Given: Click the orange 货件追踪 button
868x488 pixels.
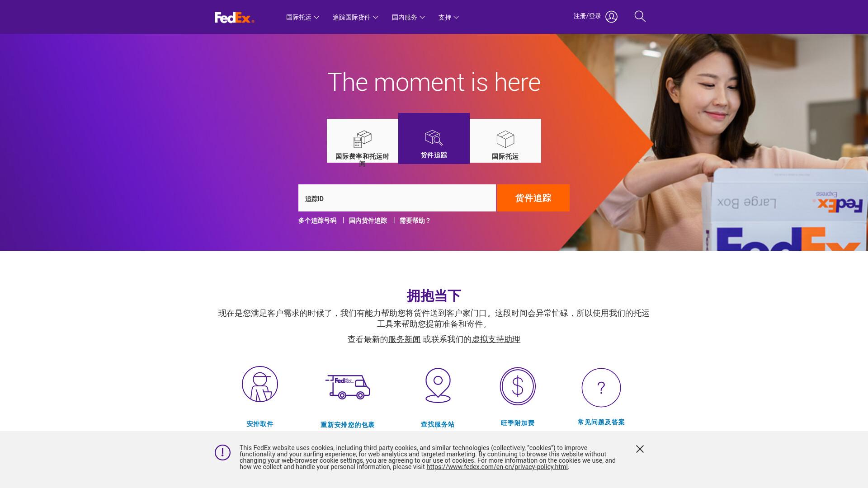Looking at the screenshot, I should pos(533,198).
